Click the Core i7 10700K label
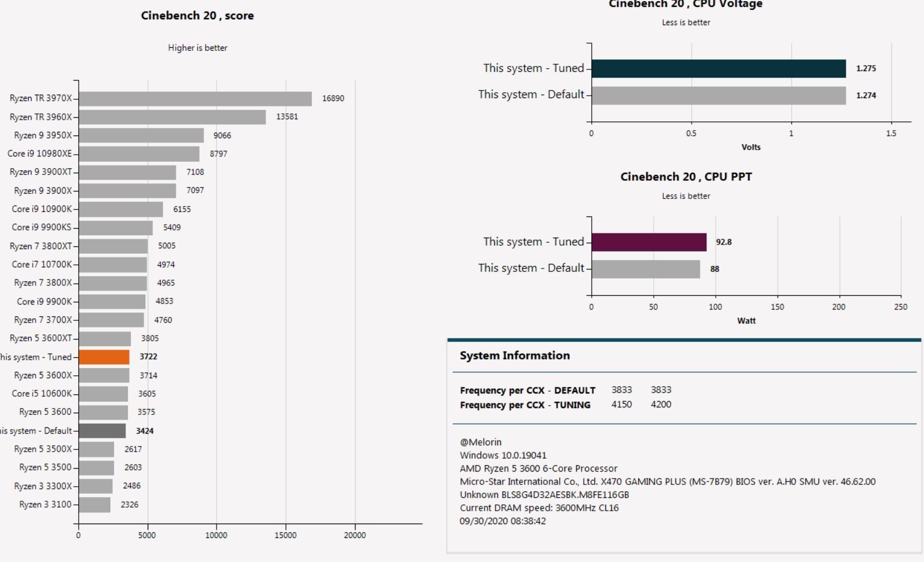This screenshot has height=562, width=924. tap(42, 264)
